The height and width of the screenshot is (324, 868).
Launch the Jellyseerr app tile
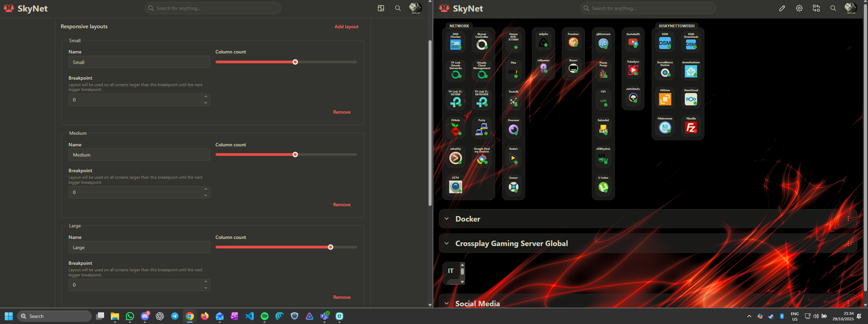coord(543,67)
